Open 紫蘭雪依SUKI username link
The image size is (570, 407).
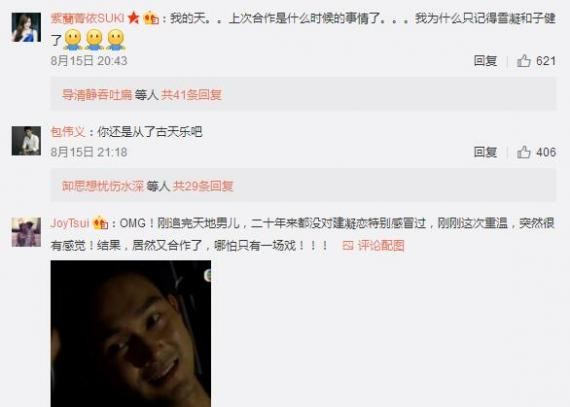[88, 18]
